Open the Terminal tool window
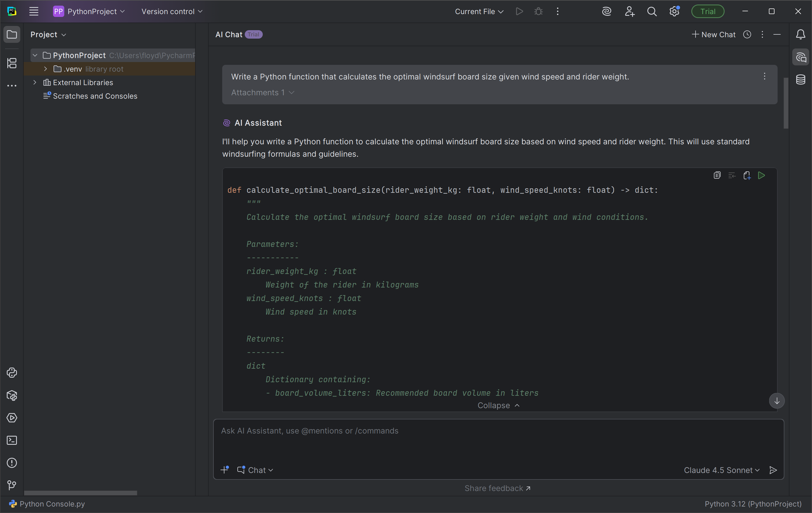Viewport: 812px width, 513px height. (x=12, y=440)
